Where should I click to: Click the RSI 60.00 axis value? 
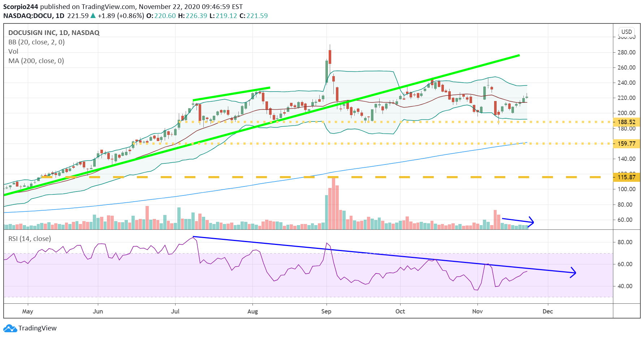625,264
